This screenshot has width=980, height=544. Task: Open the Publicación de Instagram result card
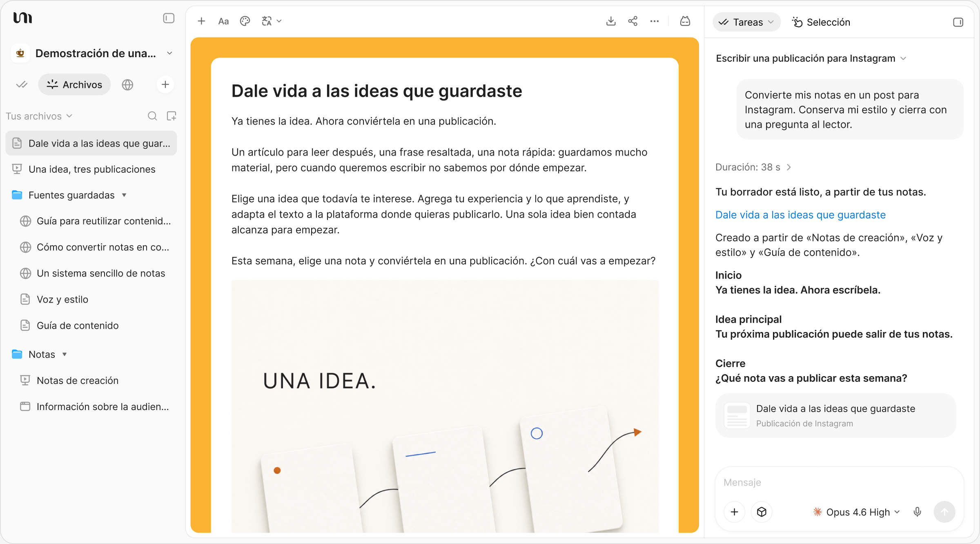[x=835, y=415]
